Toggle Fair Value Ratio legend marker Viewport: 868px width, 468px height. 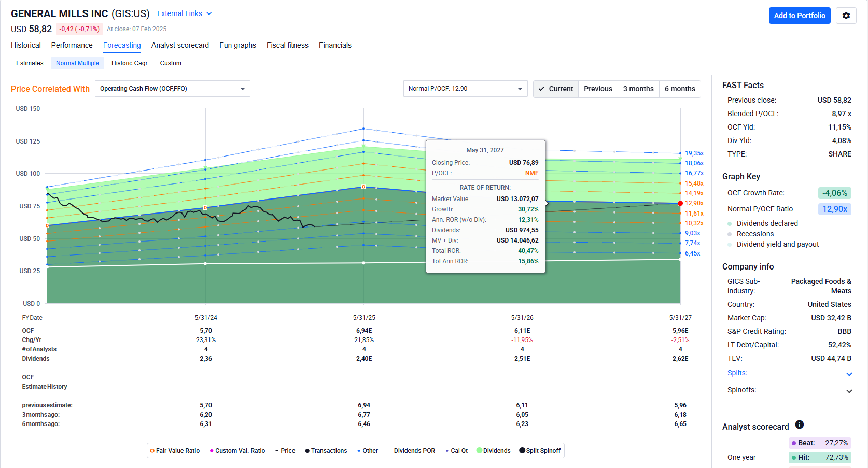[152, 451]
